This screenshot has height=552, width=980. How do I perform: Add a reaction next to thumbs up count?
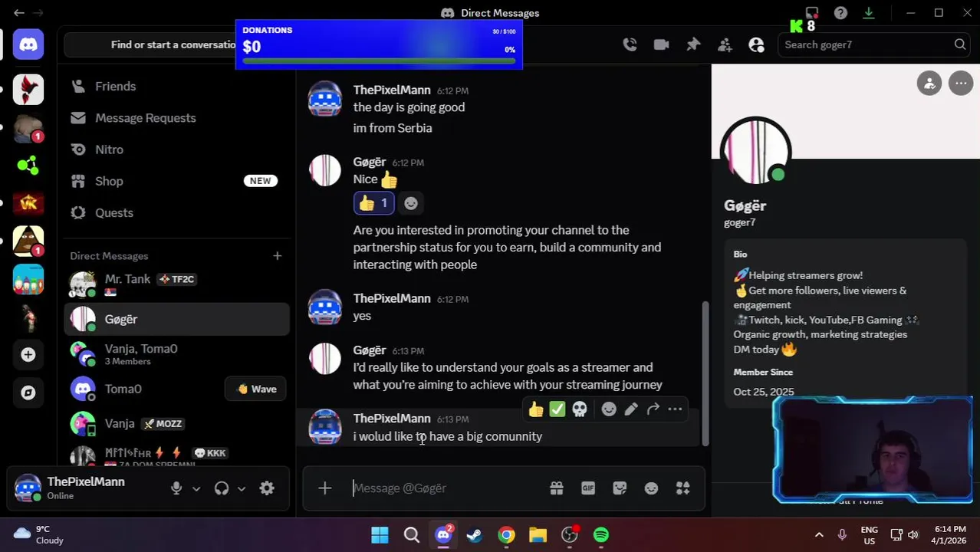coord(411,203)
